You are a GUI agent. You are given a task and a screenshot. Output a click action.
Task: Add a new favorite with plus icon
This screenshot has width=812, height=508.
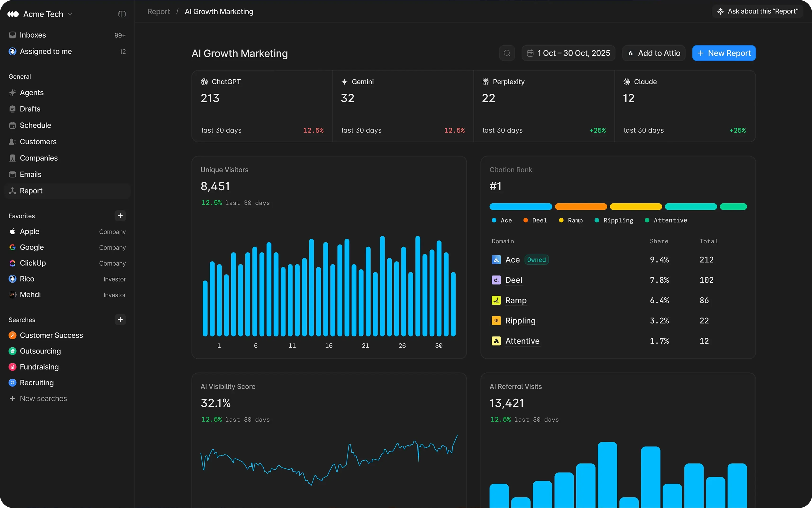click(x=120, y=216)
